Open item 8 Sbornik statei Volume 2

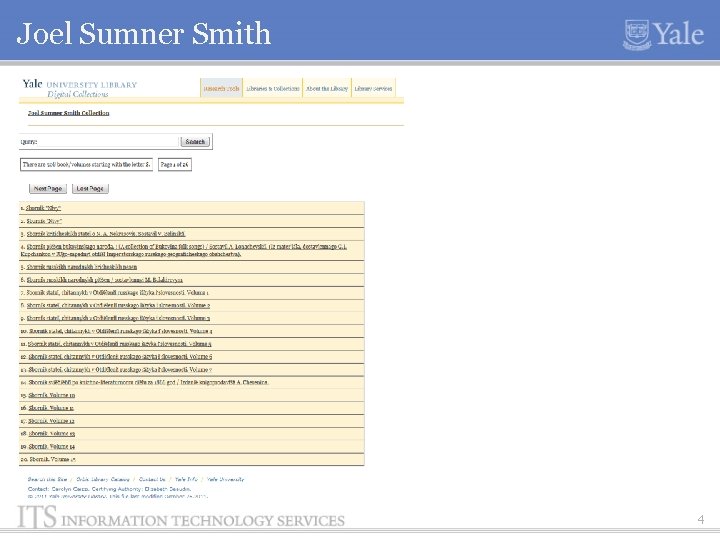click(118, 305)
